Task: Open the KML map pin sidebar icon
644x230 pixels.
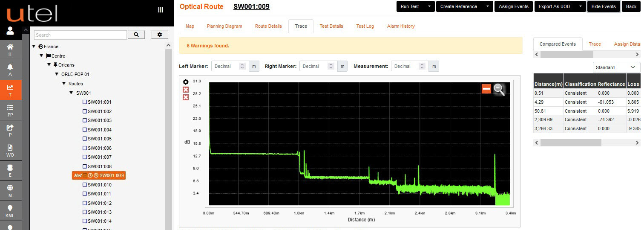Action: pyautogui.click(x=10, y=210)
